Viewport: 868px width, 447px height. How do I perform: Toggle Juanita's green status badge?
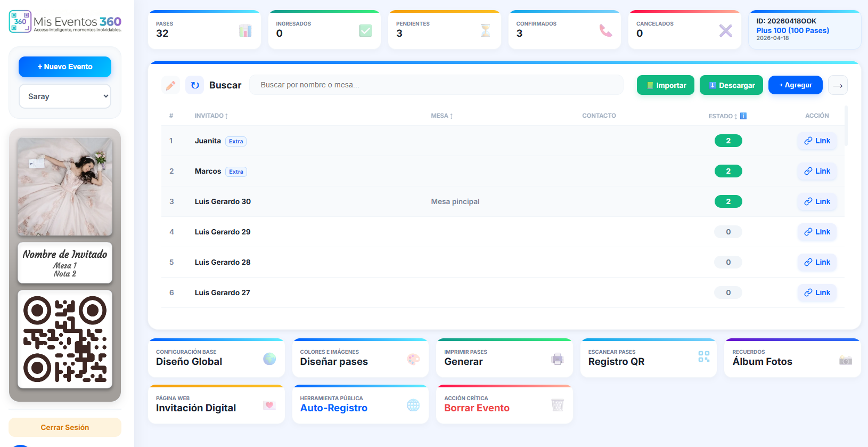(x=728, y=141)
